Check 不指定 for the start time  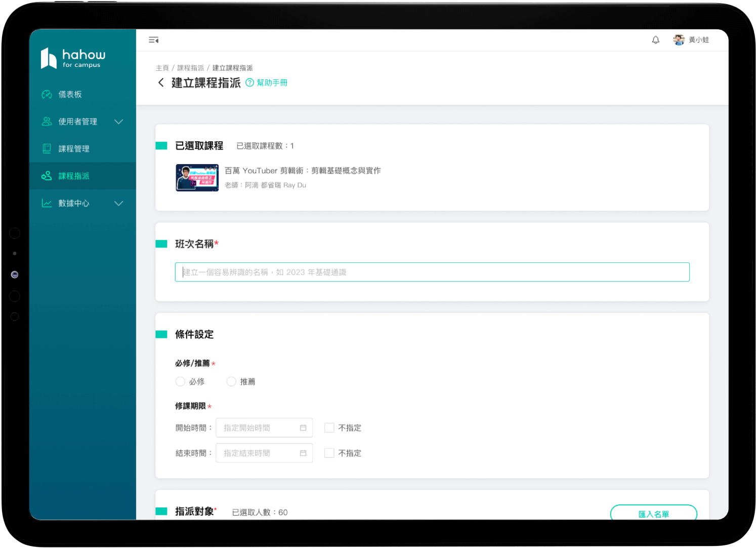click(329, 428)
